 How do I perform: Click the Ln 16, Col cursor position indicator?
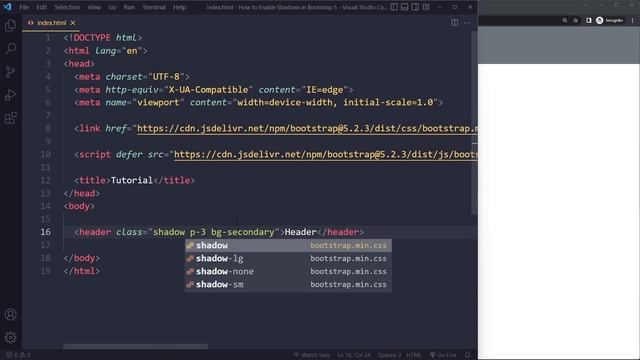353,355
